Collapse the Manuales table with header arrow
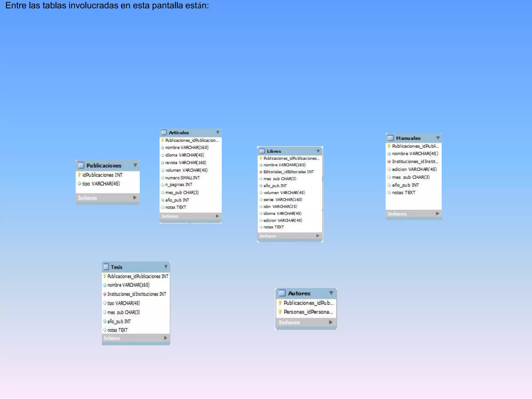Image resolution: width=532 pixels, height=399 pixels. [438, 138]
